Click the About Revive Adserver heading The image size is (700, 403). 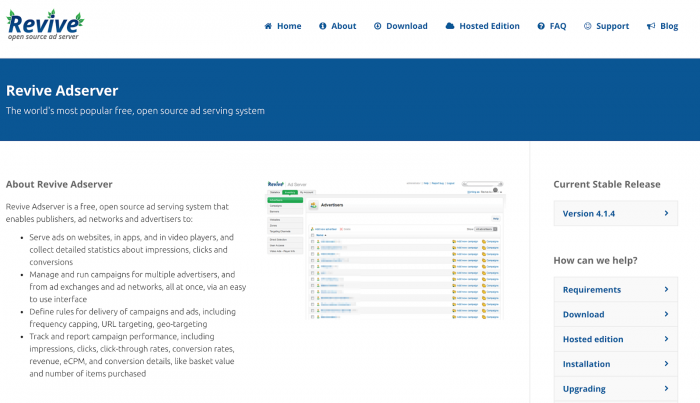[59, 184]
